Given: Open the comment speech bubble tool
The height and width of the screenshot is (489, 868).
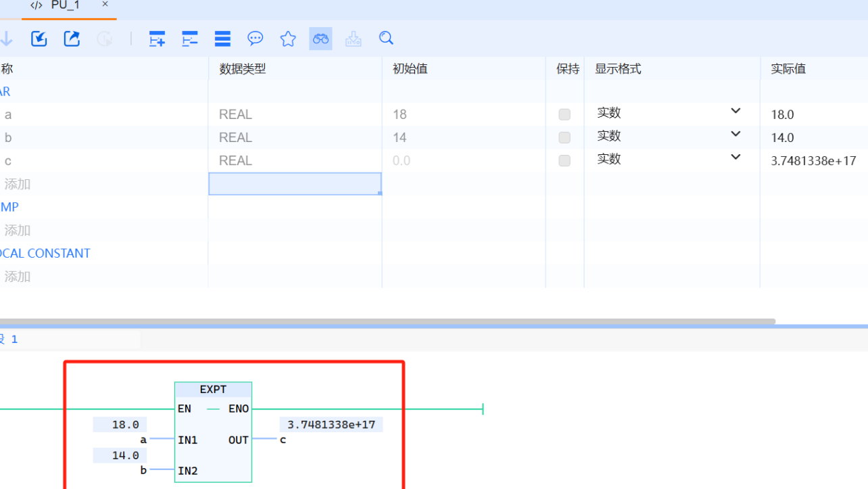Looking at the screenshot, I should tap(255, 39).
